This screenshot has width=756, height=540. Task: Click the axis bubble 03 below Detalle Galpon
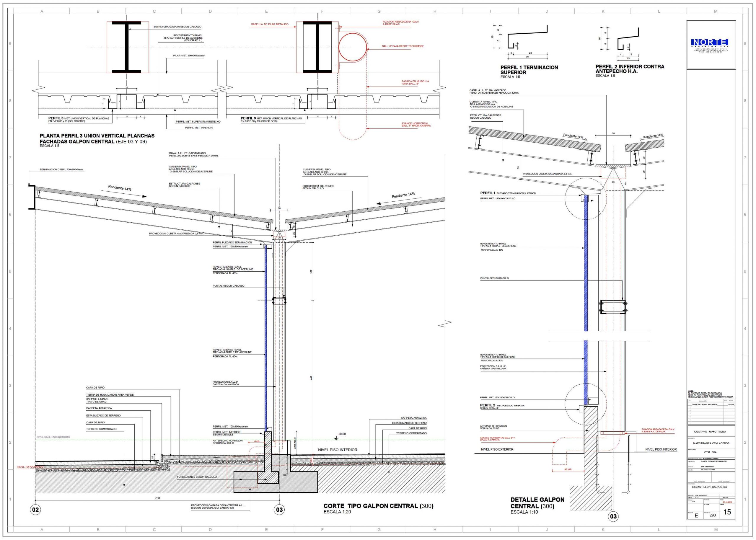click(613, 516)
